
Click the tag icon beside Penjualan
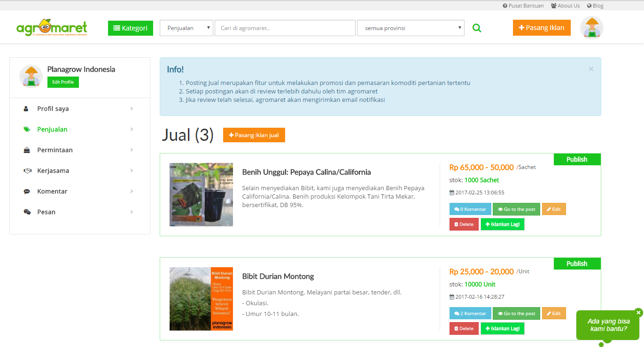(x=27, y=130)
